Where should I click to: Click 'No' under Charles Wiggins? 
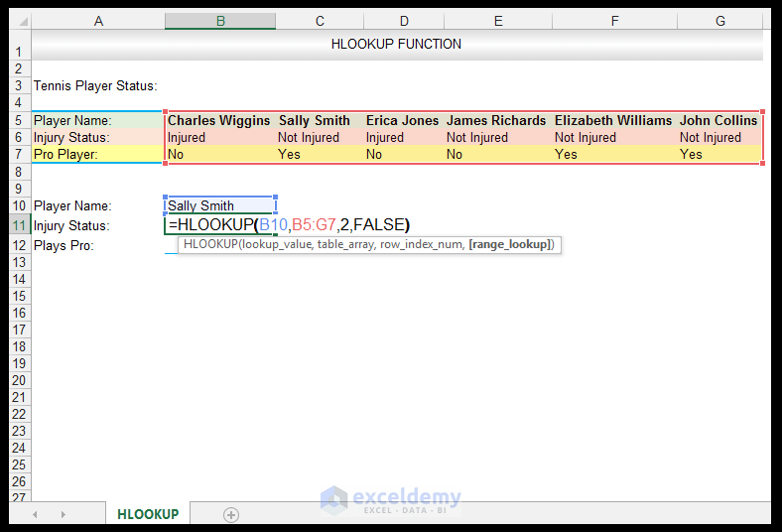pos(220,154)
